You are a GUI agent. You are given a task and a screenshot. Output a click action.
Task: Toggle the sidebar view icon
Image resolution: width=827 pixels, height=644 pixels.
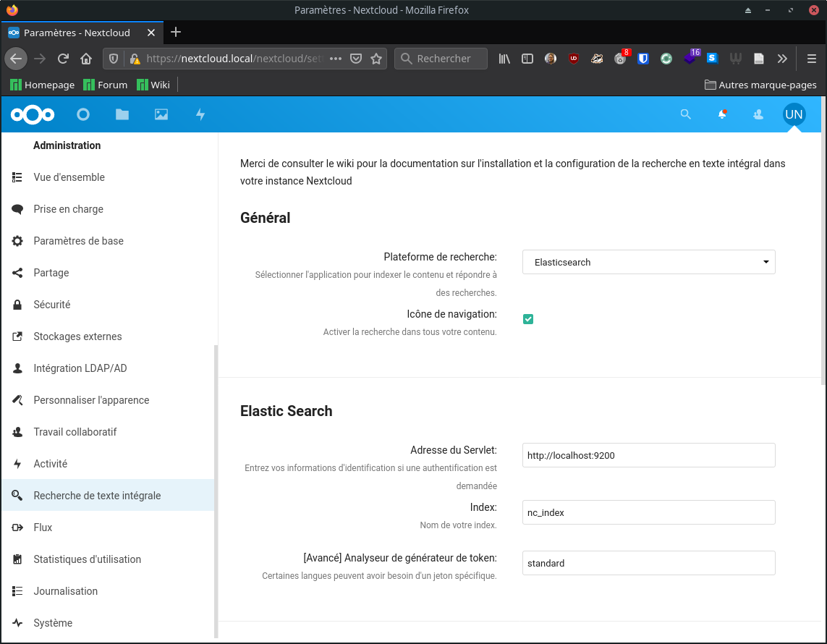coord(527,59)
